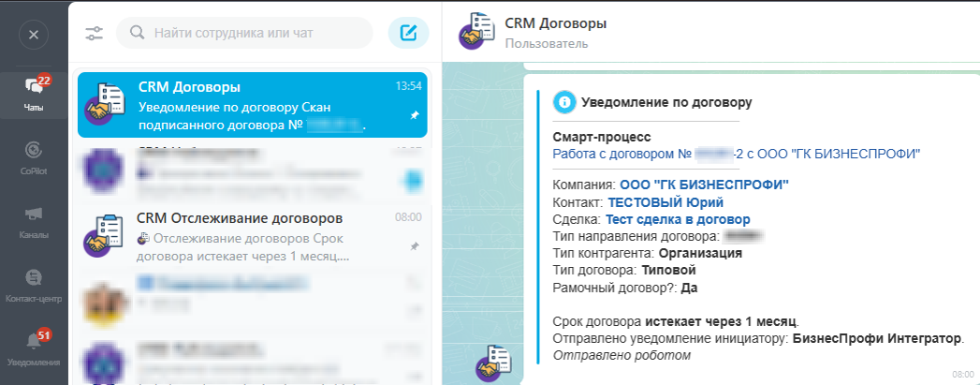Open the CoPilot section
This screenshot has height=385, width=980.
point(34,156)
